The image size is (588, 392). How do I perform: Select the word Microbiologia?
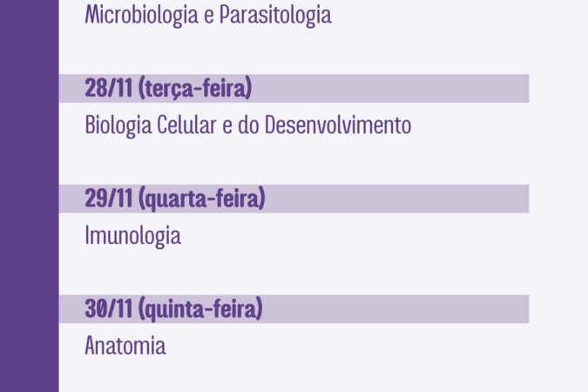click(x=141, y=16)
